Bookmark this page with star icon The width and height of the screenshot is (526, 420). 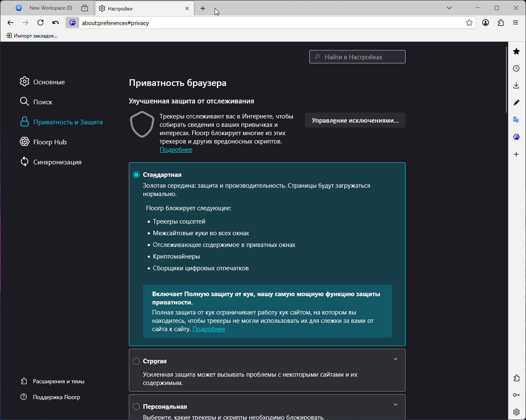(469, 23)
